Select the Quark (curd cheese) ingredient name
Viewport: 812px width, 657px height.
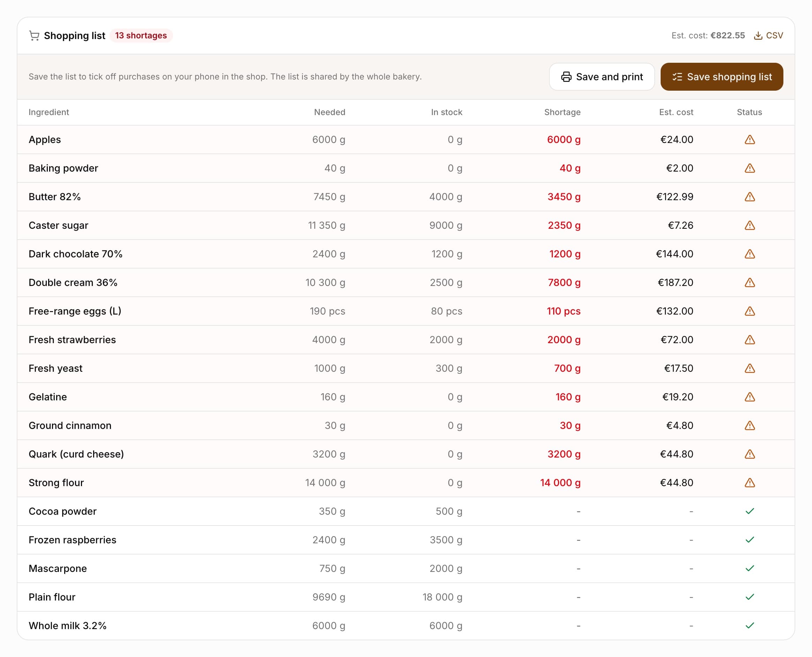tap(76, 454)
